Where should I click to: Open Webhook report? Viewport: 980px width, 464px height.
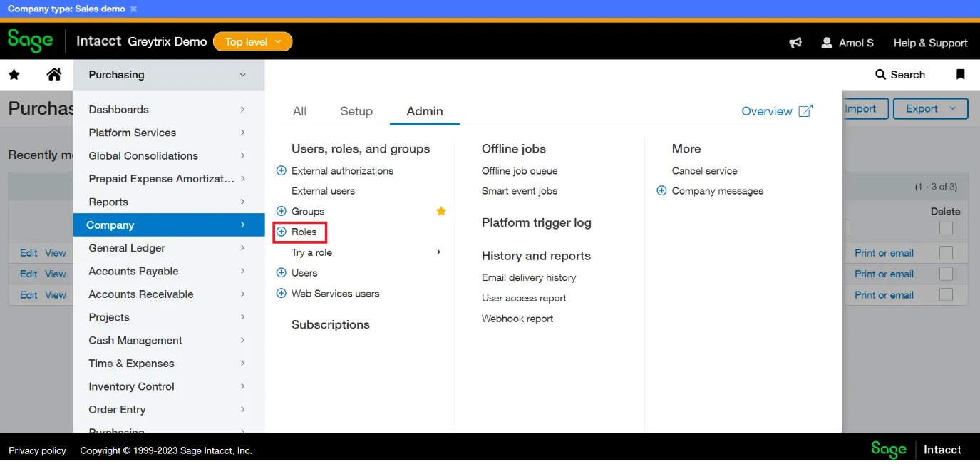[517, 319]
